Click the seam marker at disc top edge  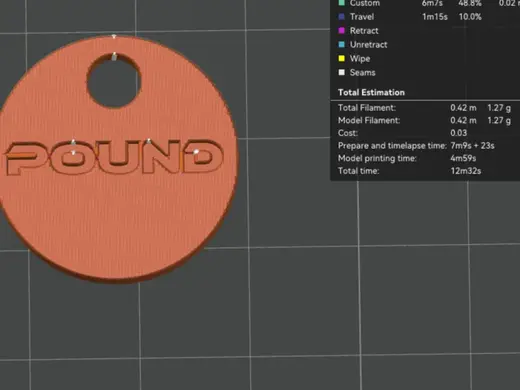[114, 36]
